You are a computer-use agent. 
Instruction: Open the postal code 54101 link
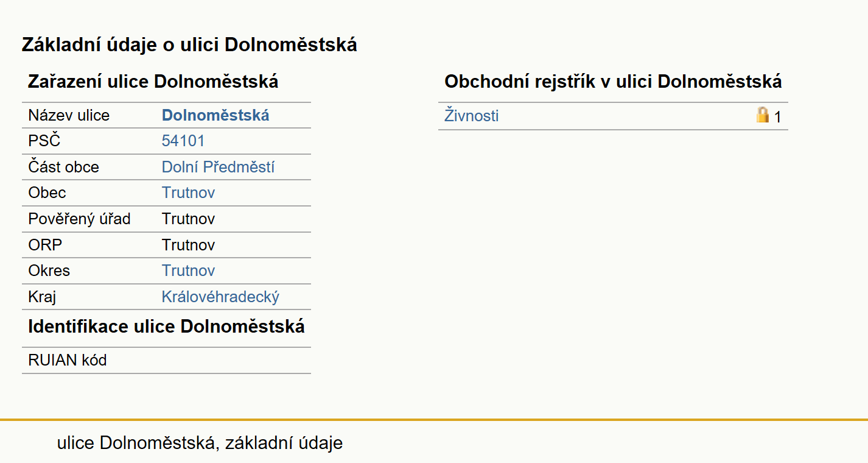183,141
